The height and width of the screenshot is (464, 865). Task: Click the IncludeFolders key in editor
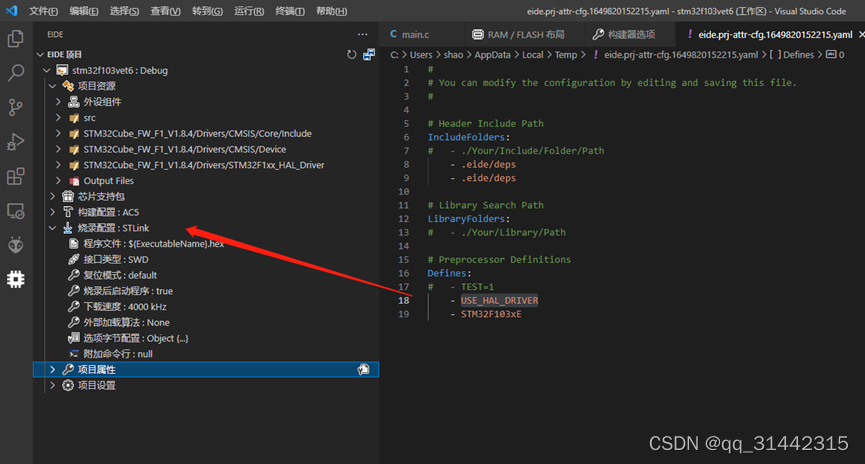pyautogui.click(x=466, y=137)
